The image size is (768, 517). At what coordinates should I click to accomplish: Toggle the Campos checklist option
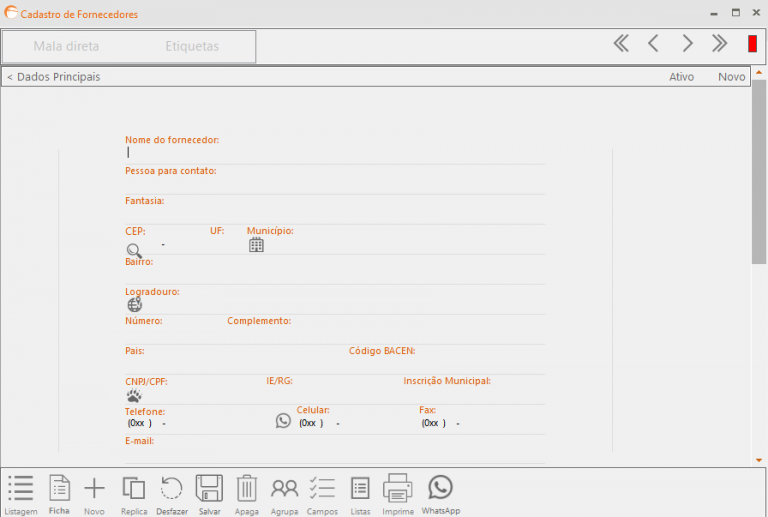tap(322, 489)
